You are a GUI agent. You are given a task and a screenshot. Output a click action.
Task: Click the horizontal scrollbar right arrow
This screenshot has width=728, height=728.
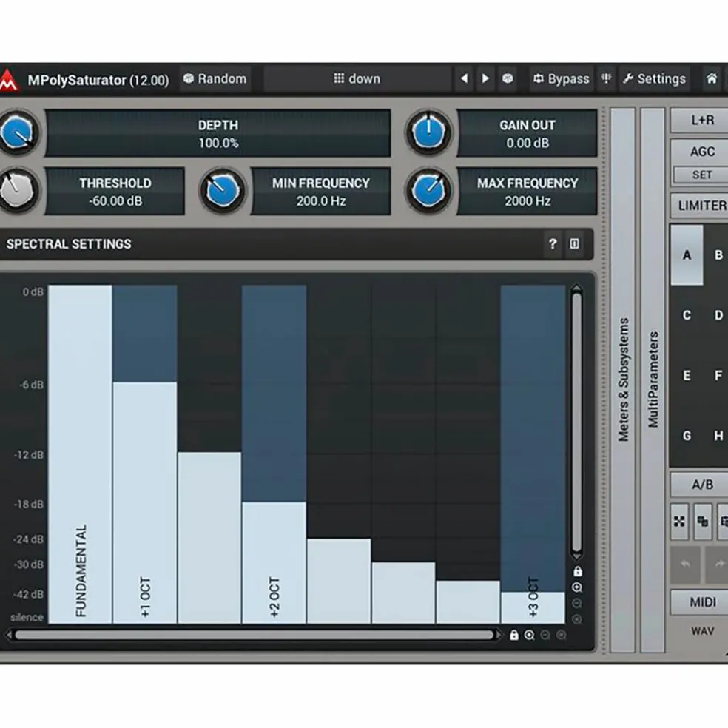(499, 635)
